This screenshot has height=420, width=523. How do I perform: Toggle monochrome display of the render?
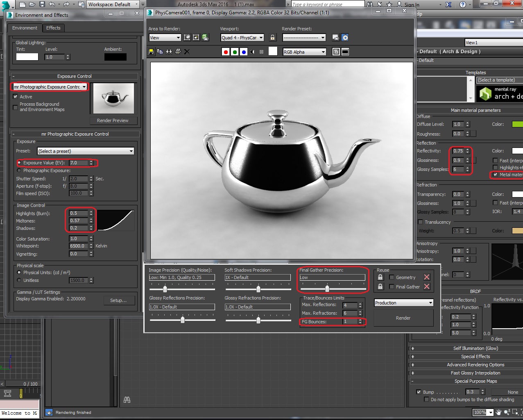(x=252, y=51)
